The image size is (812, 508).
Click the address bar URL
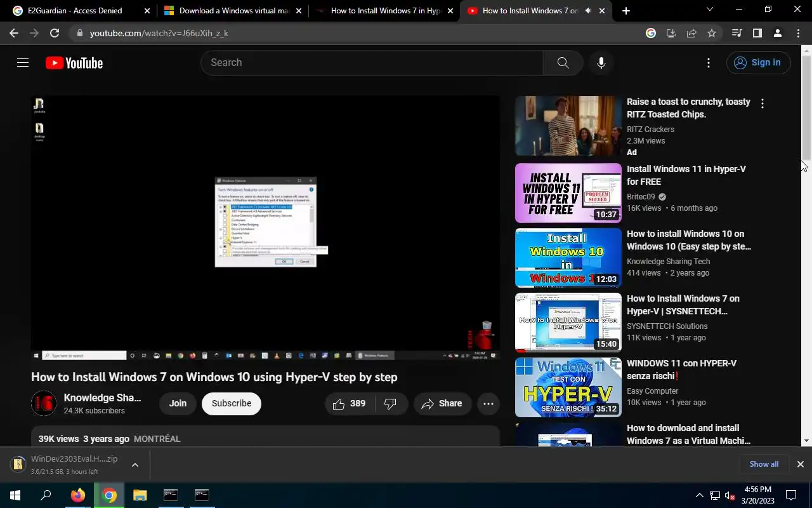click(x=159, y=33)
